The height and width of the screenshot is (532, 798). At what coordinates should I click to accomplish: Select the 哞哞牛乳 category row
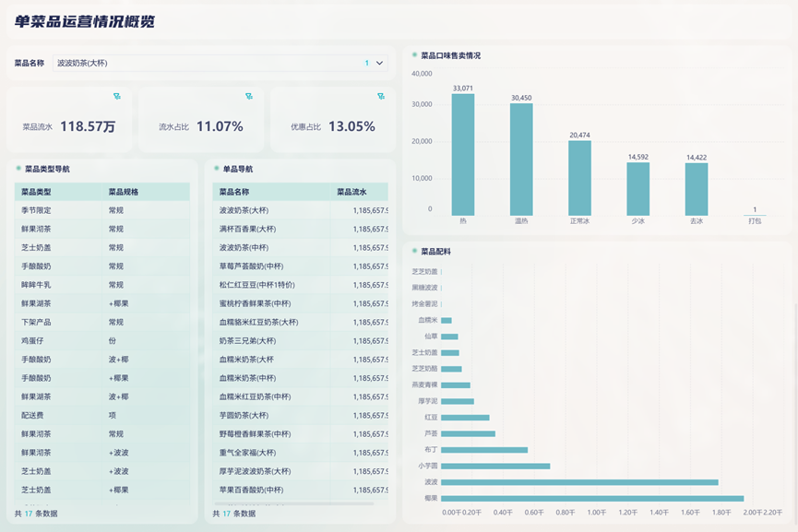(x=36, y=285)
